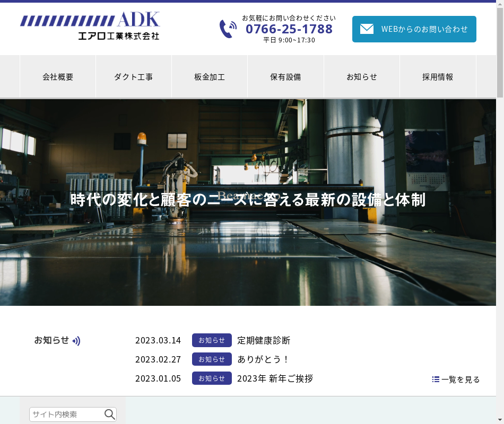Open the 定期健康診断 news article
This screenshot has height=424, width=504.
pos(264,340)
